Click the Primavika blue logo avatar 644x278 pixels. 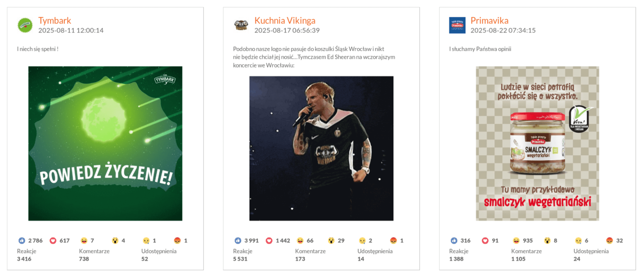(x=457, y=25)
